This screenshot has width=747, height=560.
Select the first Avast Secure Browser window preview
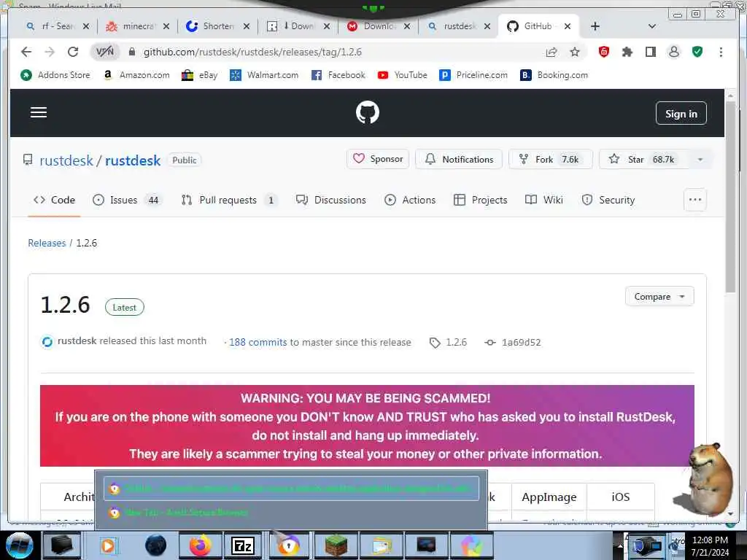292,489
